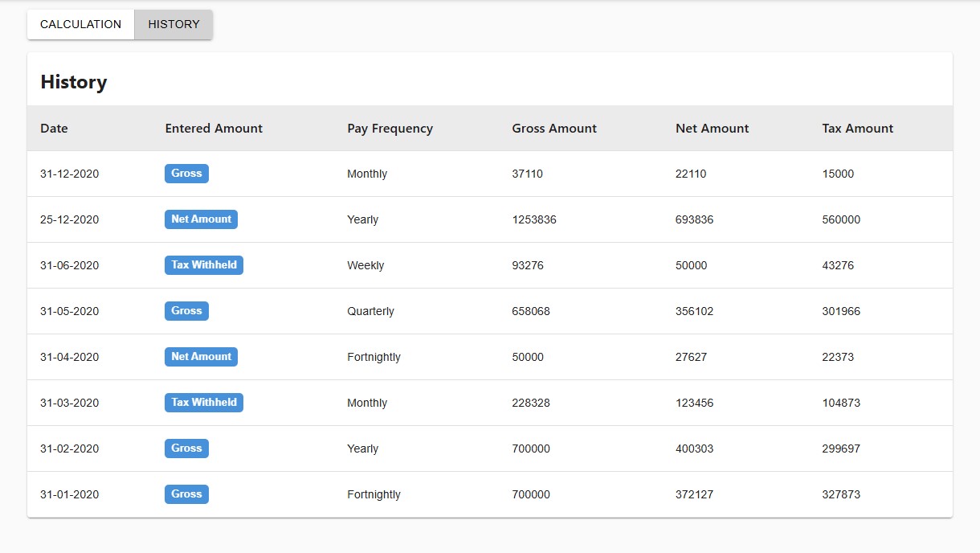
Task: Click the Gross badge for 31-02-2020
Action: 186,449
